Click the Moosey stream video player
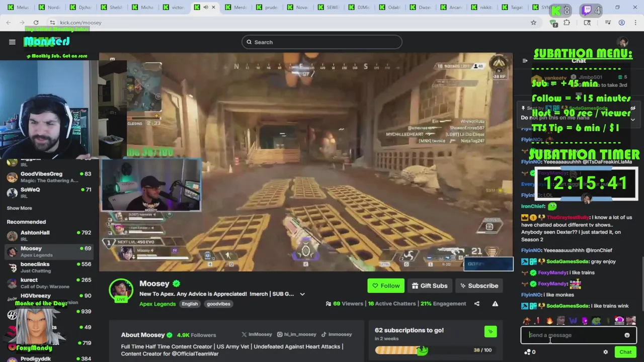 (306, 162)
